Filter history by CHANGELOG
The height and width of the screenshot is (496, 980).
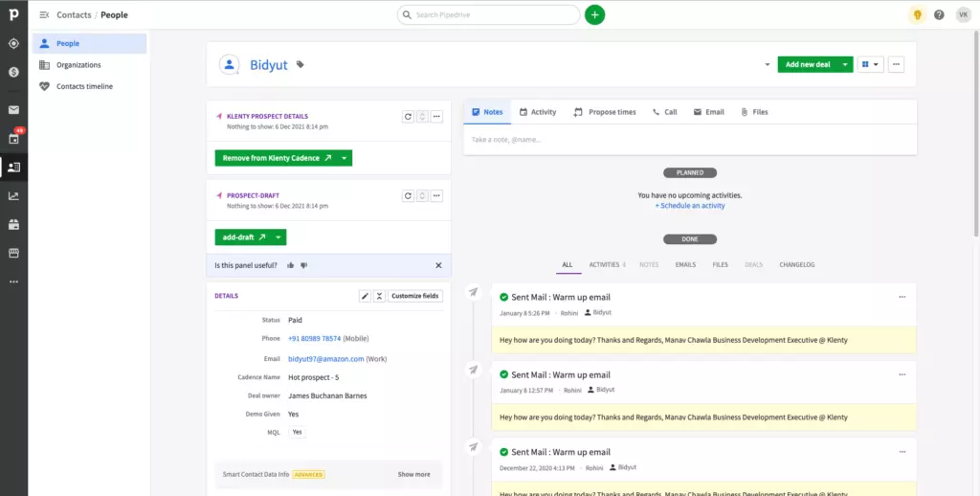tap(797, 265)
